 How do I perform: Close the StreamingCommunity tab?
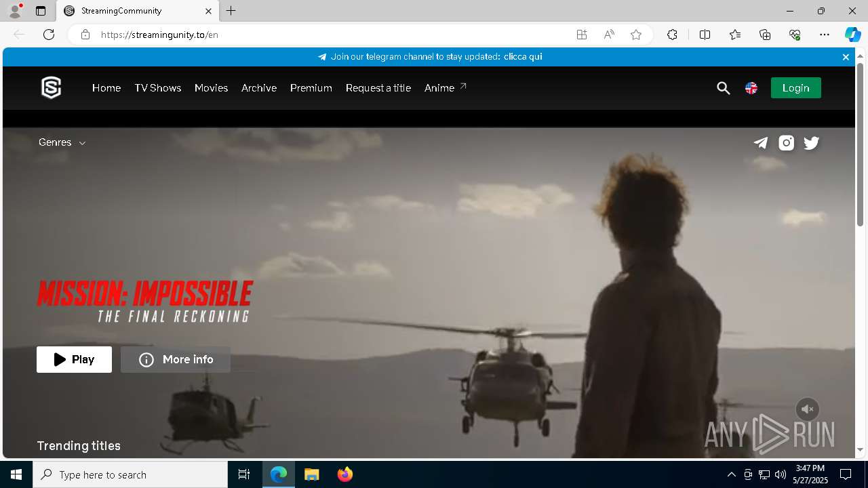pyautogui.click(x=209, y=11)
